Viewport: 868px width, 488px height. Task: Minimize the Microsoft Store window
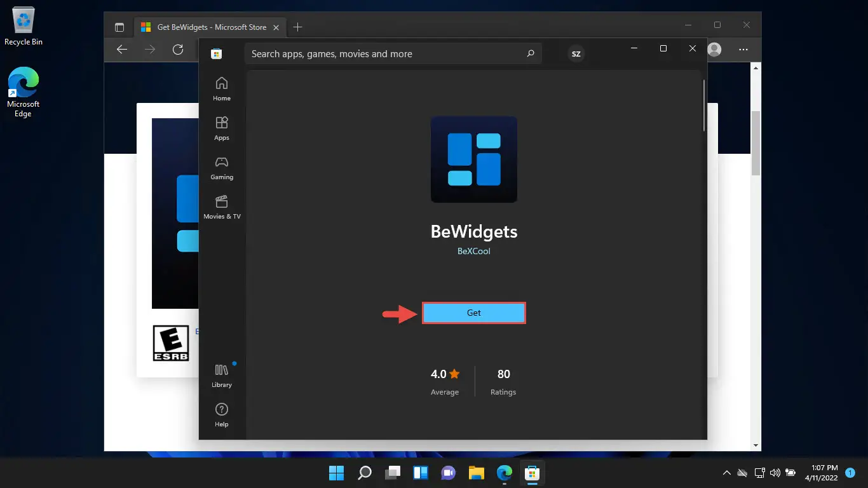pos(634,48)
